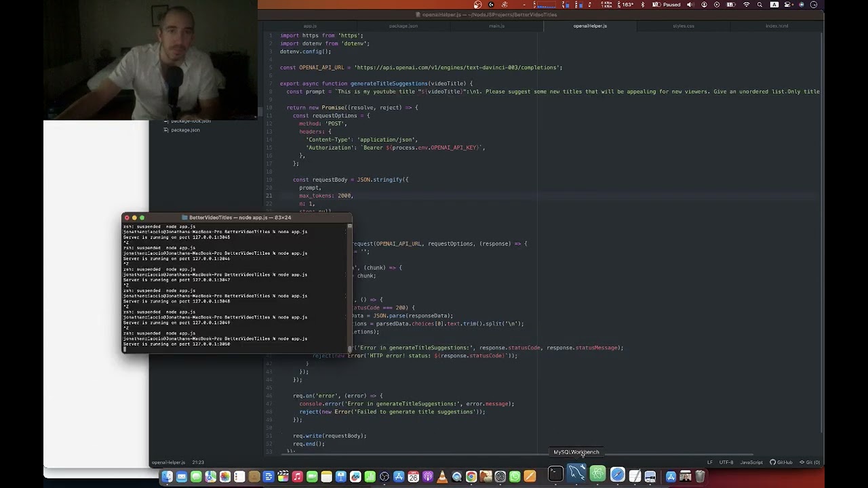Open Podcasts from the dock

(x=427, y=476)
